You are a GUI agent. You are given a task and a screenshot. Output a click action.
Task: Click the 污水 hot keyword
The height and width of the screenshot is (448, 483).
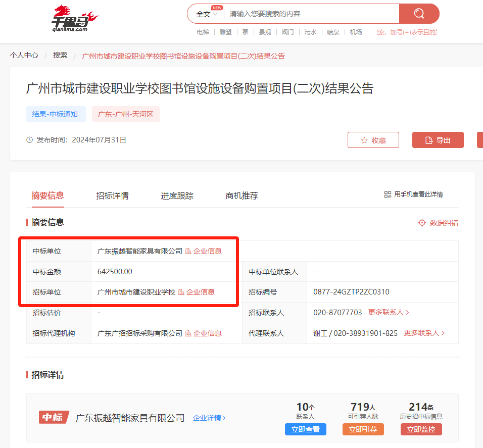[310, 32]
